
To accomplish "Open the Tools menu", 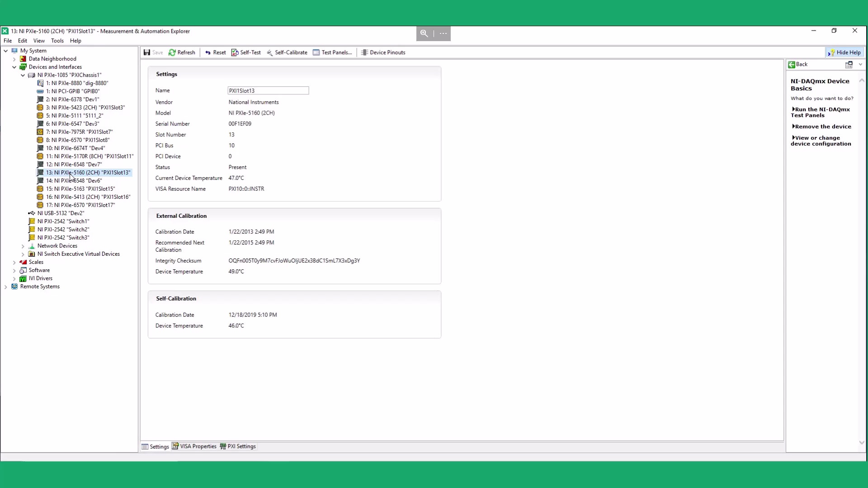I will [x=57, y=41].
